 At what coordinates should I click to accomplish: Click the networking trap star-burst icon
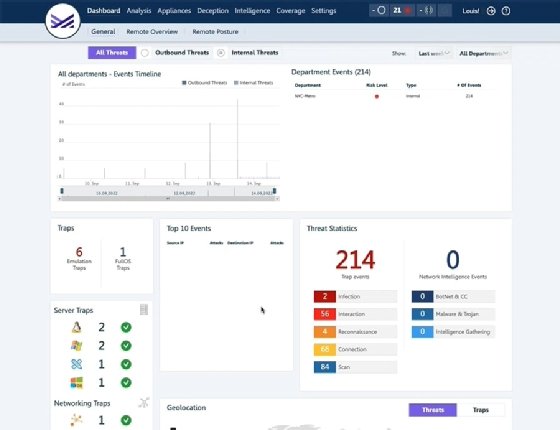coord(76,420)
